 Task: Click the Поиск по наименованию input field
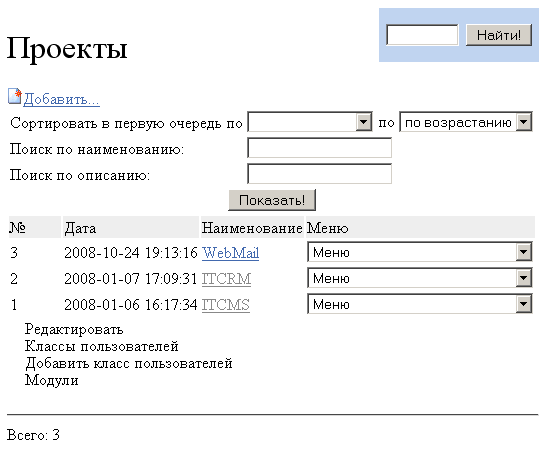coord(319,148)
